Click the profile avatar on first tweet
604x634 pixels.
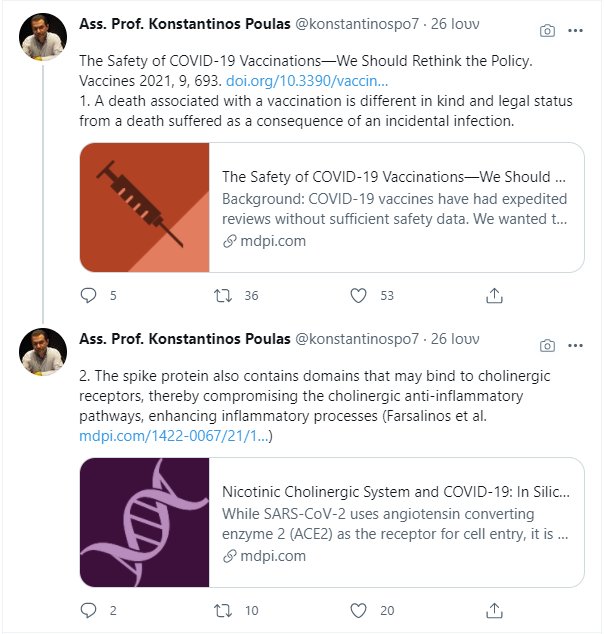(x=44, y=38)
